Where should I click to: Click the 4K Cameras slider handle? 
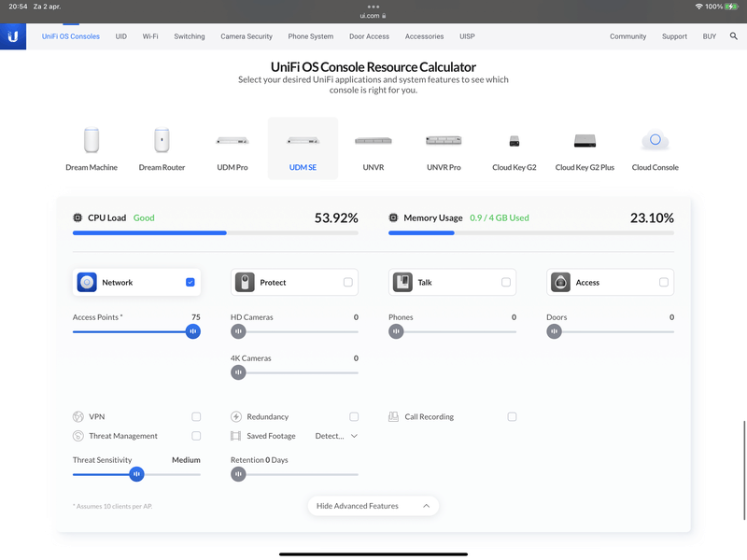coord(238,372)
